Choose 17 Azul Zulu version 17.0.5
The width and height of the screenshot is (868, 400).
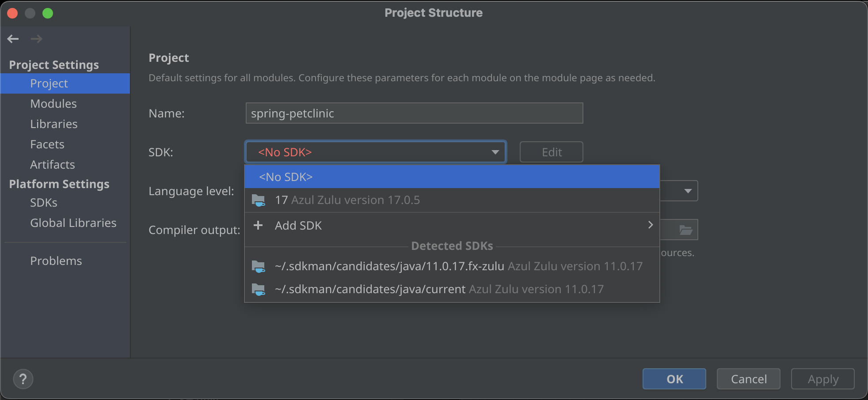coord(347,200)
